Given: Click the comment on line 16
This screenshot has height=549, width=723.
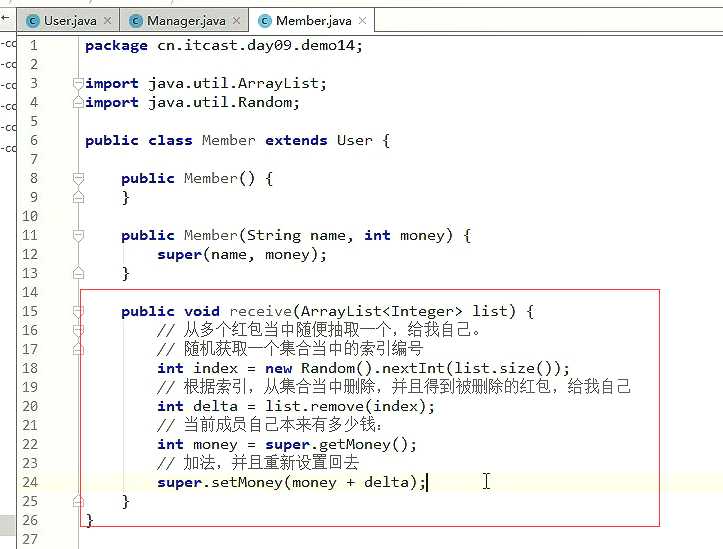Looking at the screenshot, I should point(319,330).
